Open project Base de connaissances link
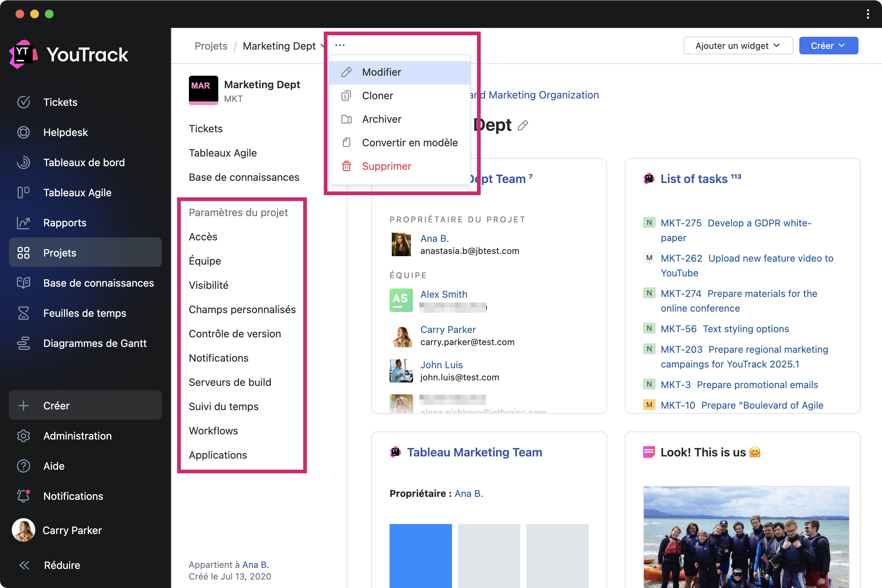 tap(244, 177)
